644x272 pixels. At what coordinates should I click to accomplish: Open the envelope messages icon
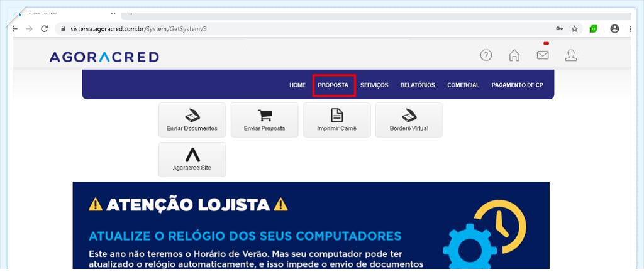[543, 55]
